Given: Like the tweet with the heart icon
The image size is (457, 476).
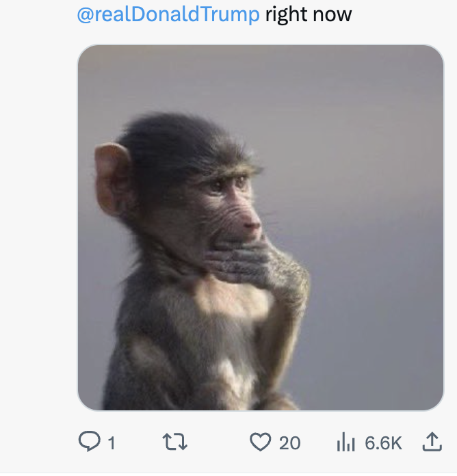Looking at the screenshot, I should point(260,442).
